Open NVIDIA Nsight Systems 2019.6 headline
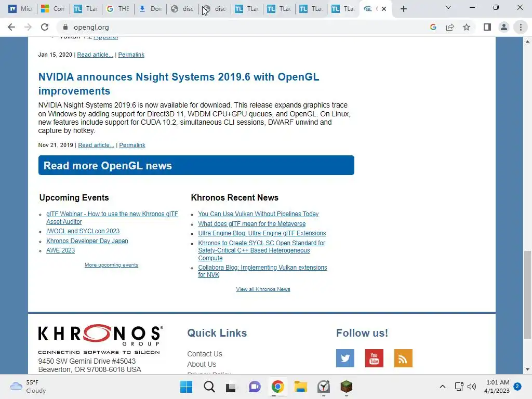532x399 pixels. tap(179, 84)
